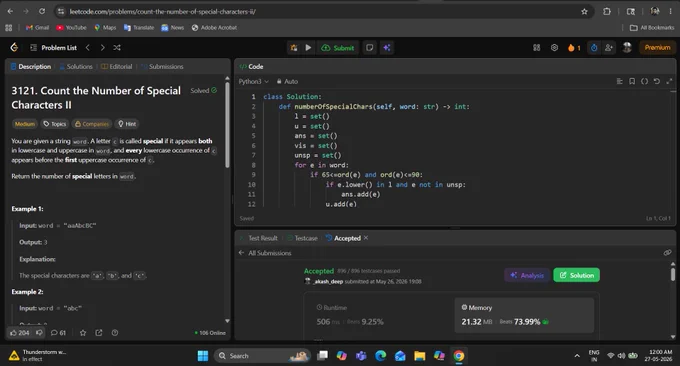
Task: Click the Premium button
Action: (657, 48)
